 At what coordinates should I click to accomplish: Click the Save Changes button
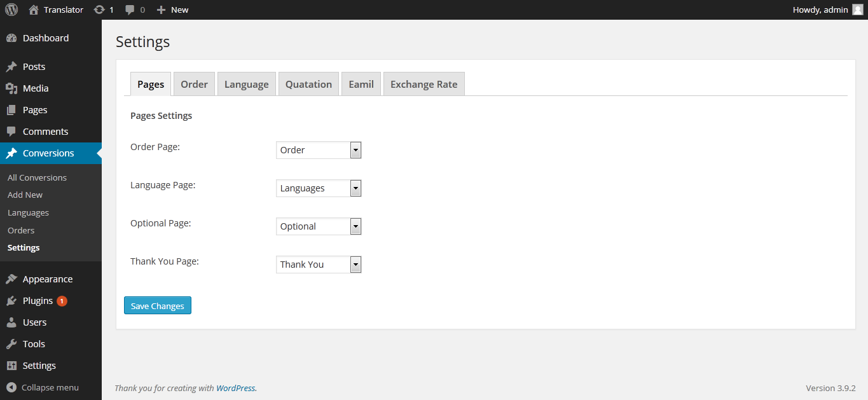158,306
